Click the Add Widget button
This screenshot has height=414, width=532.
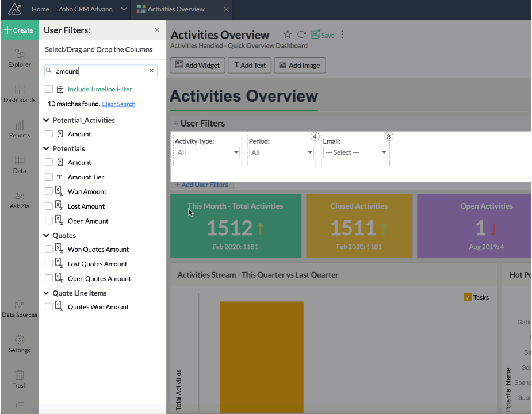[x=197, y=65]
